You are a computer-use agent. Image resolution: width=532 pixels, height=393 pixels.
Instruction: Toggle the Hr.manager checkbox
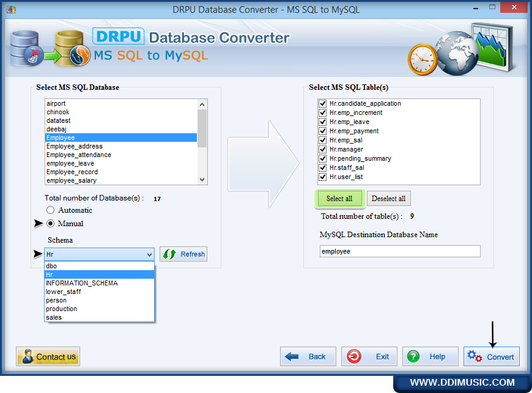pos(323,149)
